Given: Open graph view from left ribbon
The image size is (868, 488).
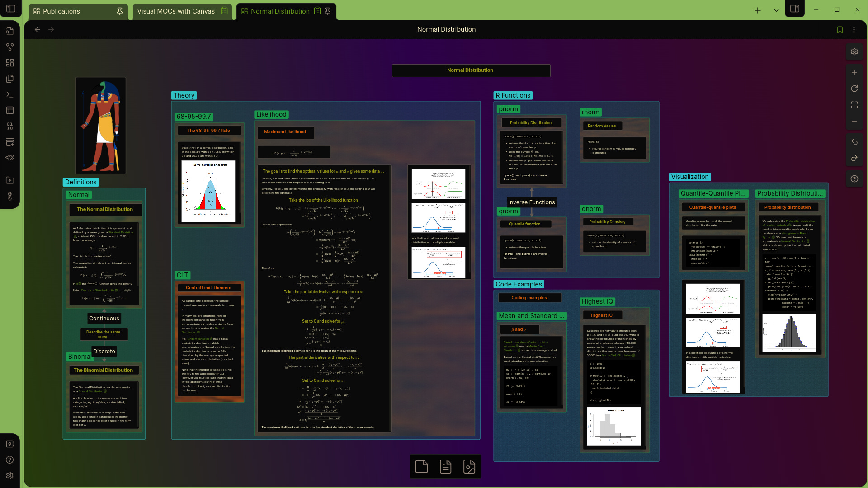Looking at the screenshot, I should pyautogui.click(x=10, y=47).
